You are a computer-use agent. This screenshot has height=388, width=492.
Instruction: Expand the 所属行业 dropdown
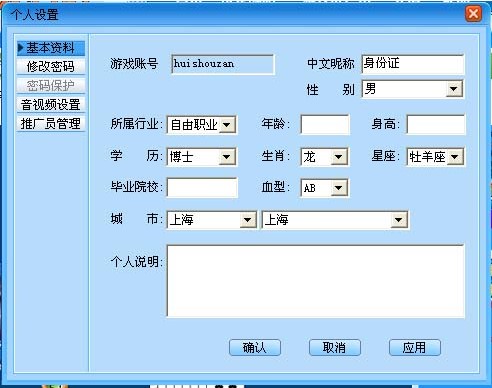click(202, 125)
